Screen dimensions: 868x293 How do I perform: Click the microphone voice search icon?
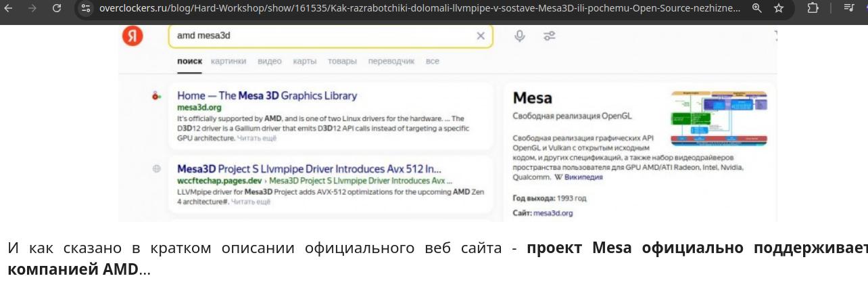coord(519,36)
